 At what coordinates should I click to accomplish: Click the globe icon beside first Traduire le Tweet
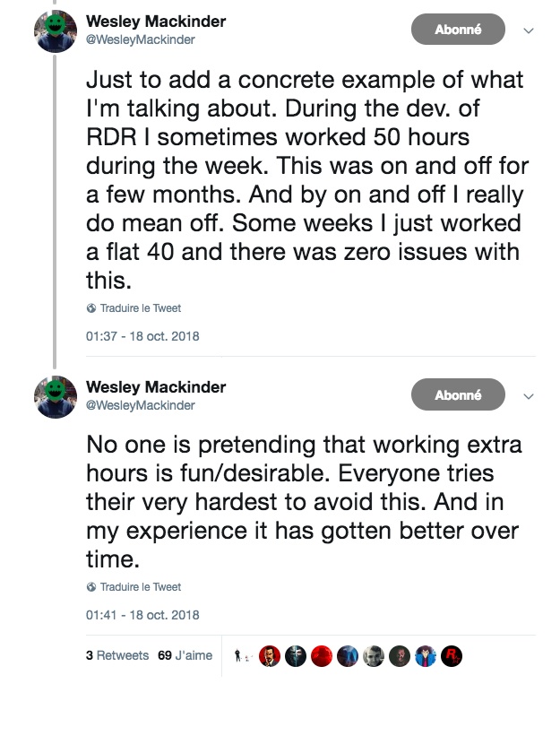tap(91, 308)
